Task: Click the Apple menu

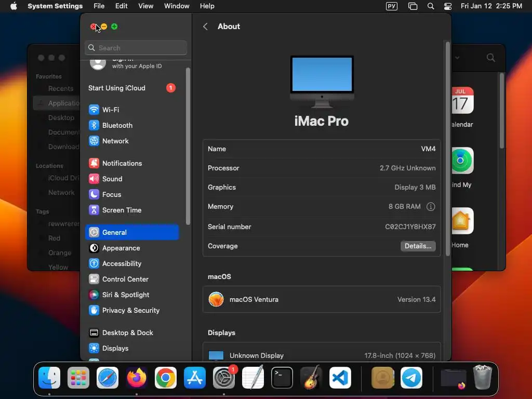Action: click(14, 6)
